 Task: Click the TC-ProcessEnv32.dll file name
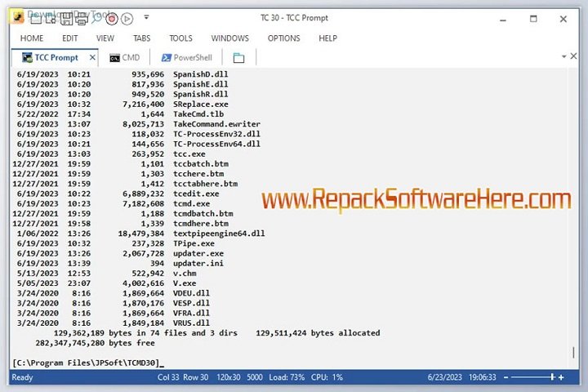point(216,134)
